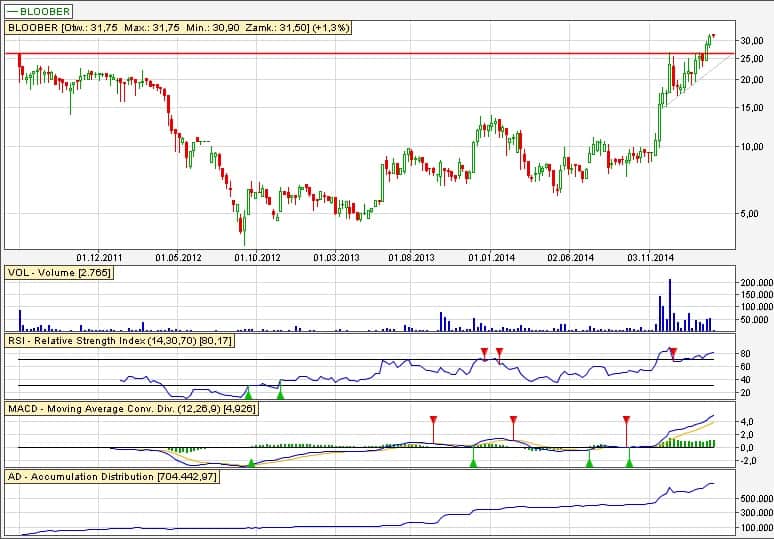Select the BLOOBER price summary header label
Screen dimensions: 774x539
[x=178, y=28]
